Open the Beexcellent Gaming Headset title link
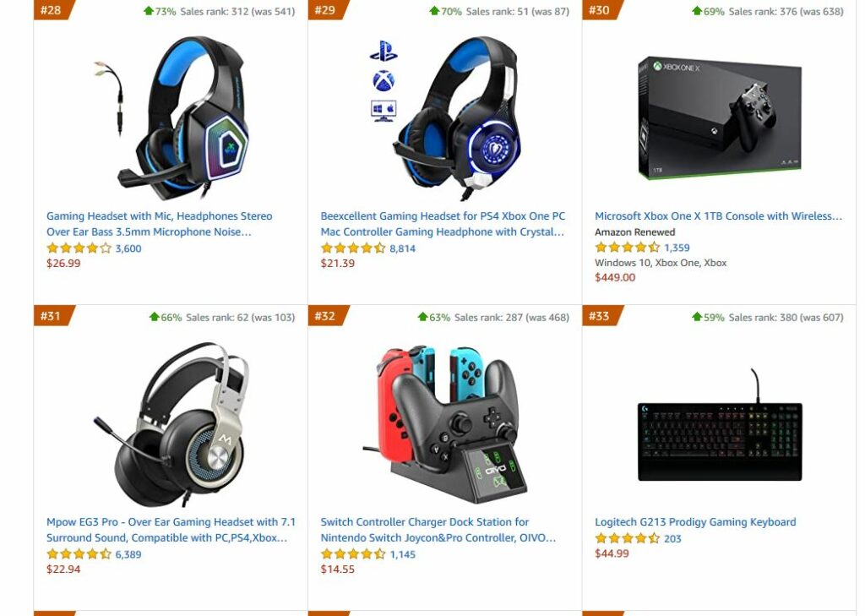 tap(443, 224)
